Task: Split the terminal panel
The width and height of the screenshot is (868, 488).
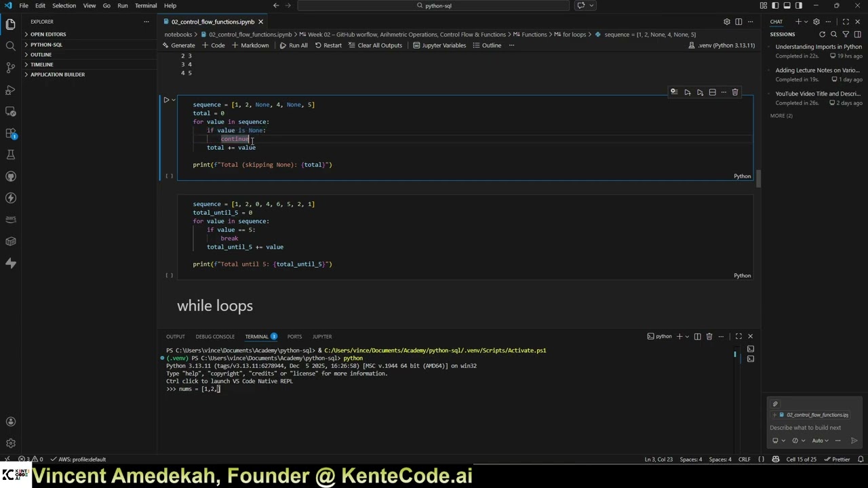Action: (x=697, y=336)
